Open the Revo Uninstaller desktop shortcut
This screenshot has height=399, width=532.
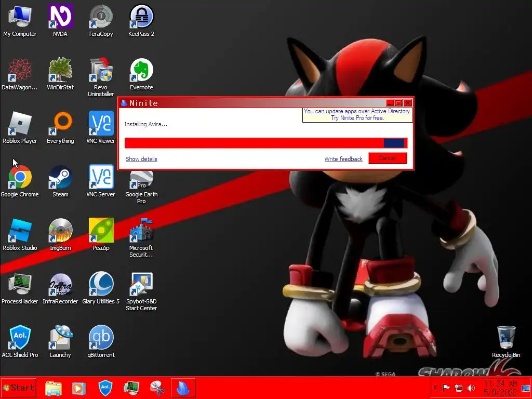click(x=101, y=77)
